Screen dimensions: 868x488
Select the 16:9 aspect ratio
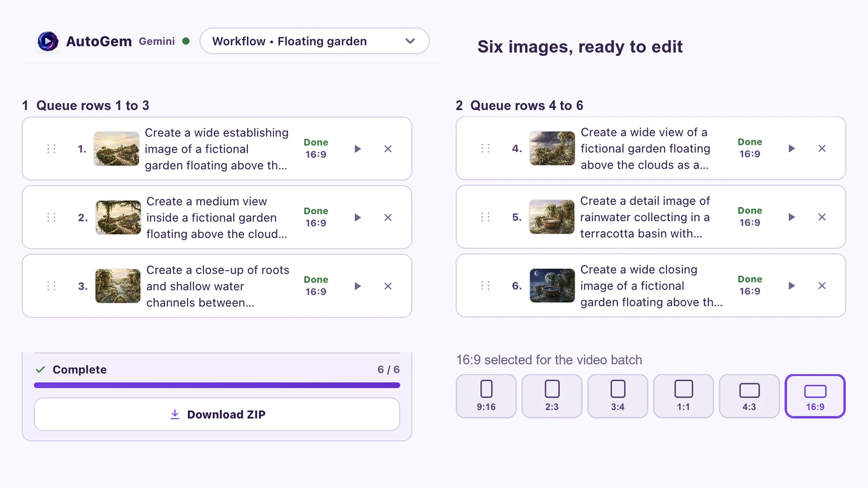click(815, 396)
